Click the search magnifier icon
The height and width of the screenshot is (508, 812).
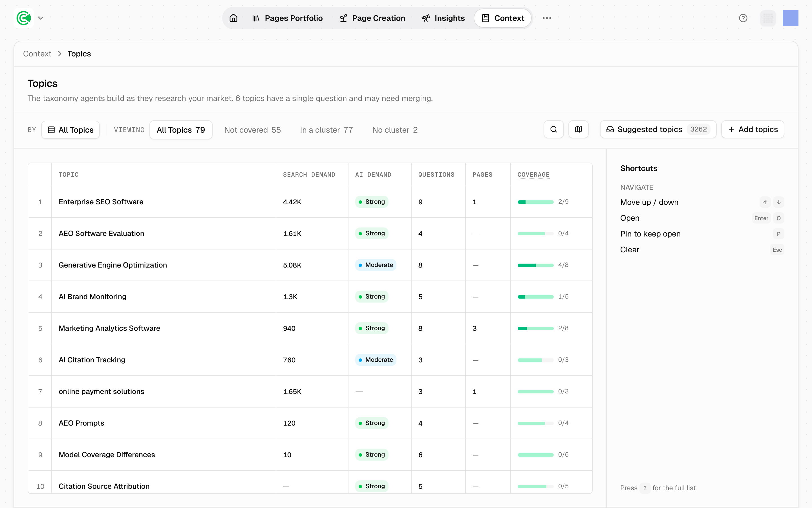(x=554, y=129)
